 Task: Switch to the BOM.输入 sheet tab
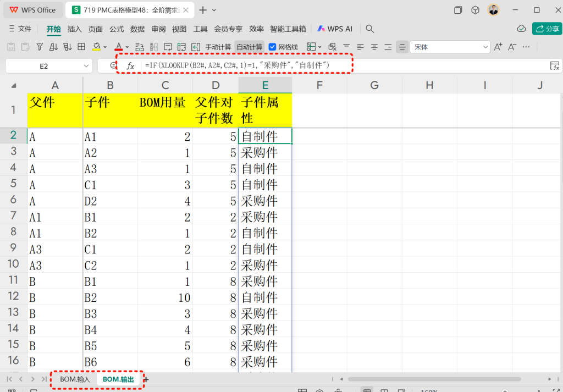click(75, 379)
